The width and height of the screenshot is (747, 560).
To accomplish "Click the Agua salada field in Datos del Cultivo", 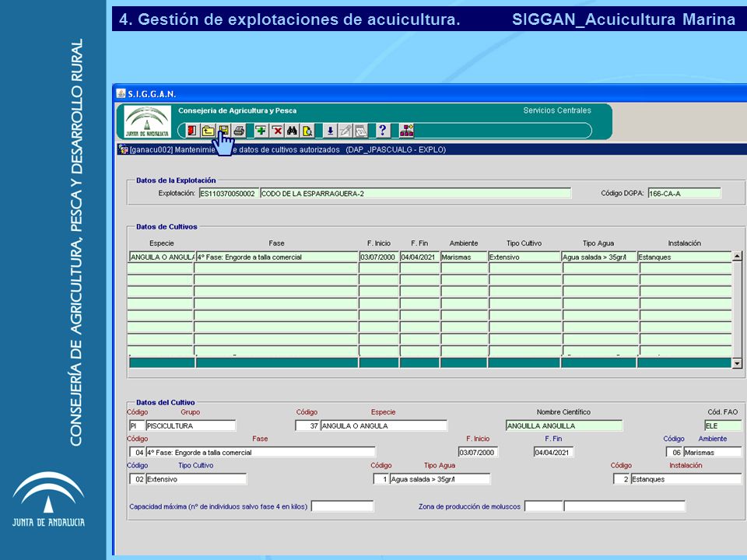I will pyautogui.click(x=440, y=479).
